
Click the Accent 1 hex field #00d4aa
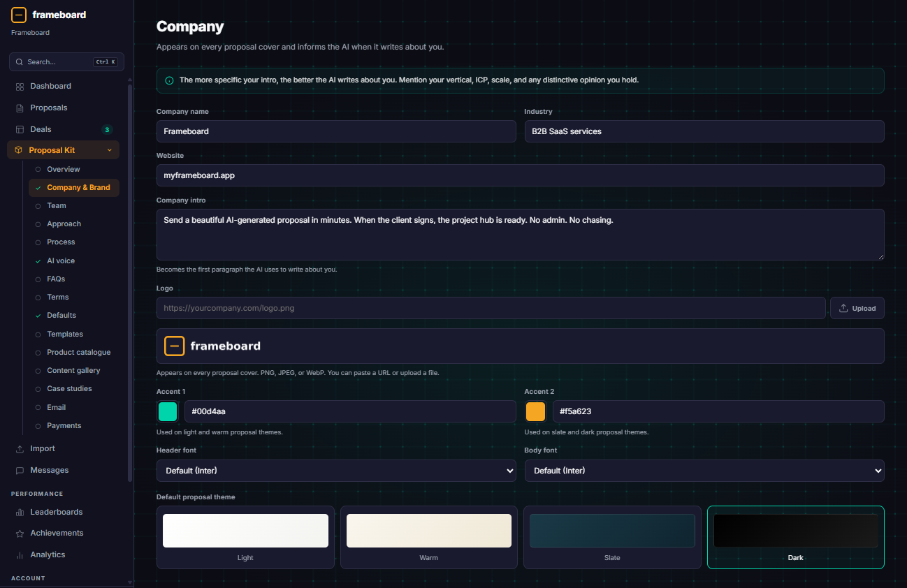pyautogui.click(x=350, y=411)
